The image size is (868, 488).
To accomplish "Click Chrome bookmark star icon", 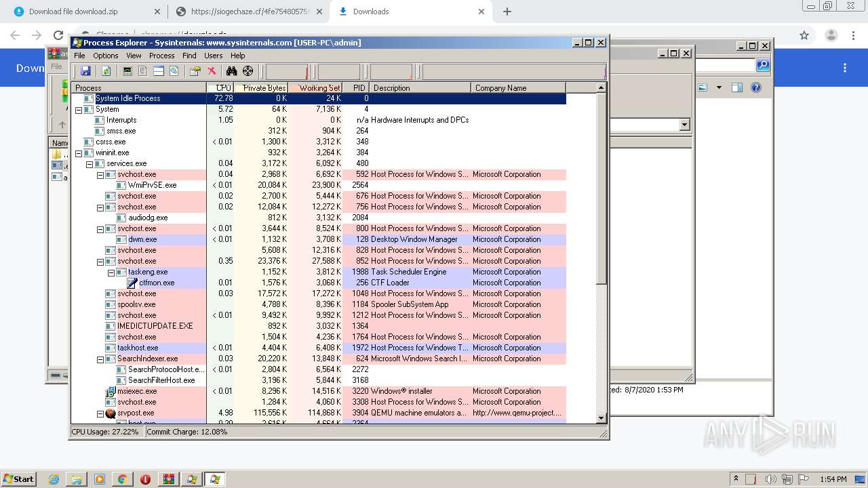I will coord(804,35).
